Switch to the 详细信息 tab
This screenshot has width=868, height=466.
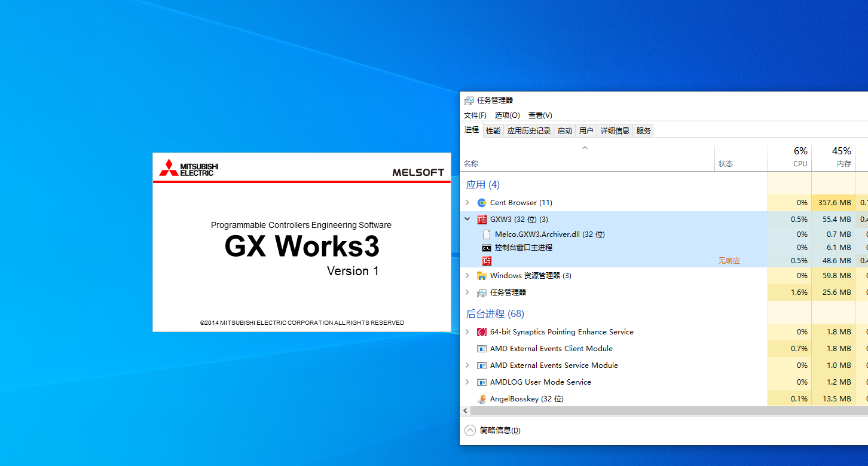coord(615,130)
